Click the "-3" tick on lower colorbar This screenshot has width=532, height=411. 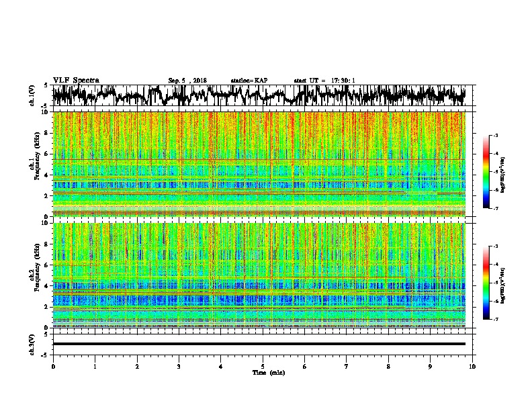point(495,246)
